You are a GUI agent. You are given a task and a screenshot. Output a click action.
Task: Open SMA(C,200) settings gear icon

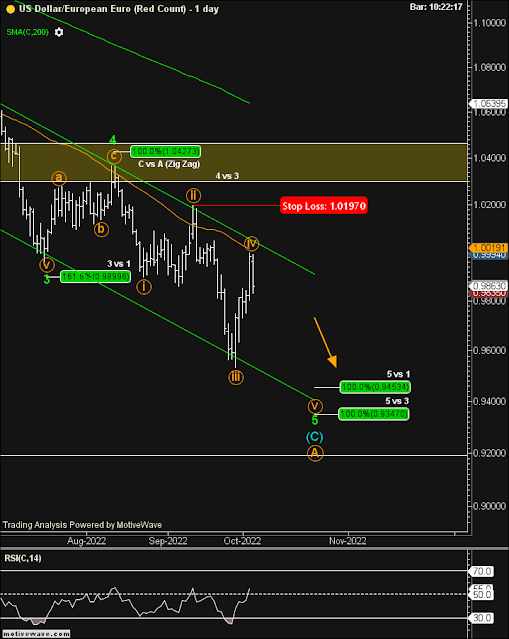[x=59, y=32]
